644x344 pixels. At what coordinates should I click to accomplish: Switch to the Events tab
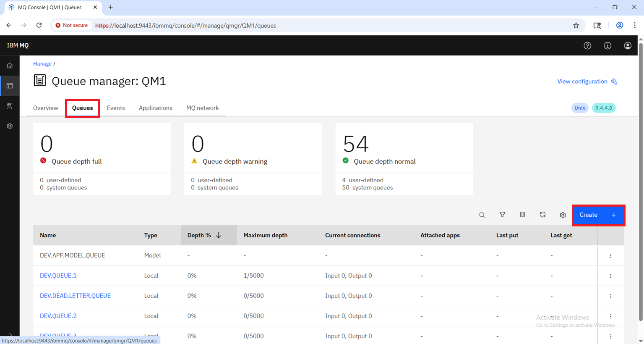[x=116, y=108]
